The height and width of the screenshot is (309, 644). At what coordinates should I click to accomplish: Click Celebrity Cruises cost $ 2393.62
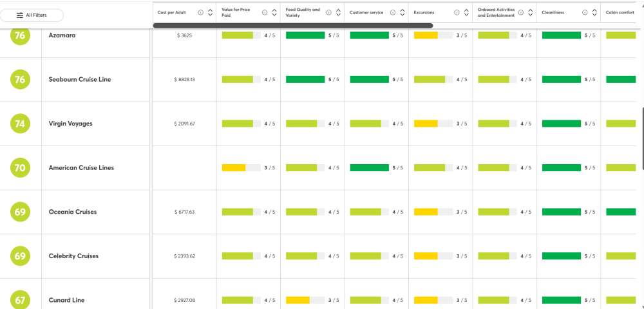[184, 256]
